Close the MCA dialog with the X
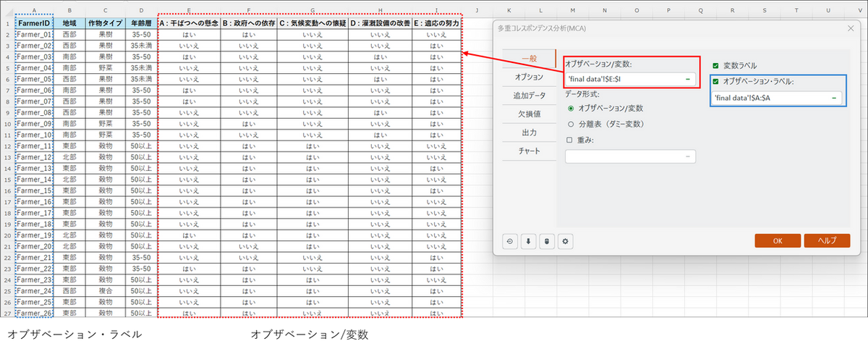Image resolution: width=868 pixels, height=349 pixels. (850, 28)
